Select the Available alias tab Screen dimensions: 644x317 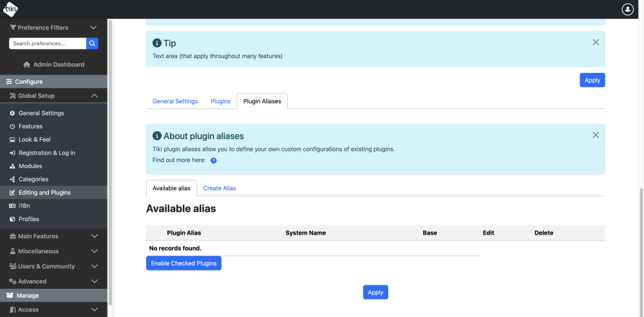171,188
